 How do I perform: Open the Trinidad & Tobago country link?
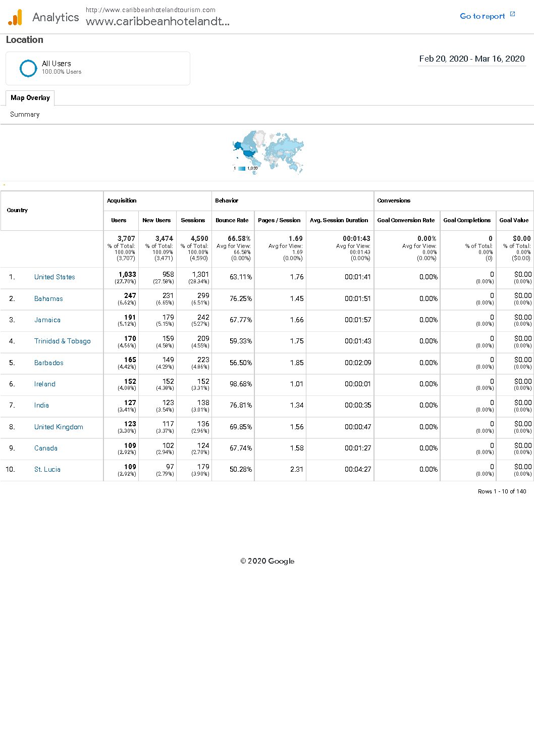tap(63, 341)
